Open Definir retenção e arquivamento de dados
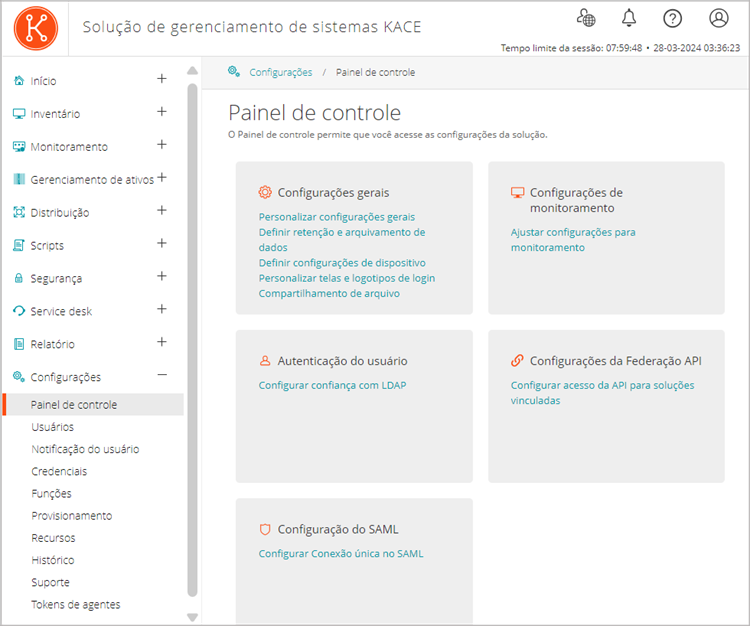The image size is (750, 626). 342,240
